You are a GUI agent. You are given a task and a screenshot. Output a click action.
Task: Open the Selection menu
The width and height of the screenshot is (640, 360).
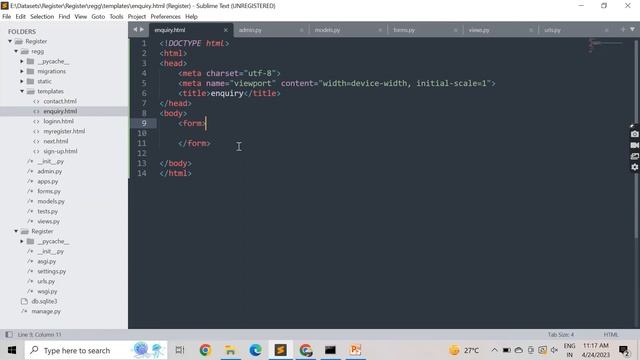(x=42, y=17)
